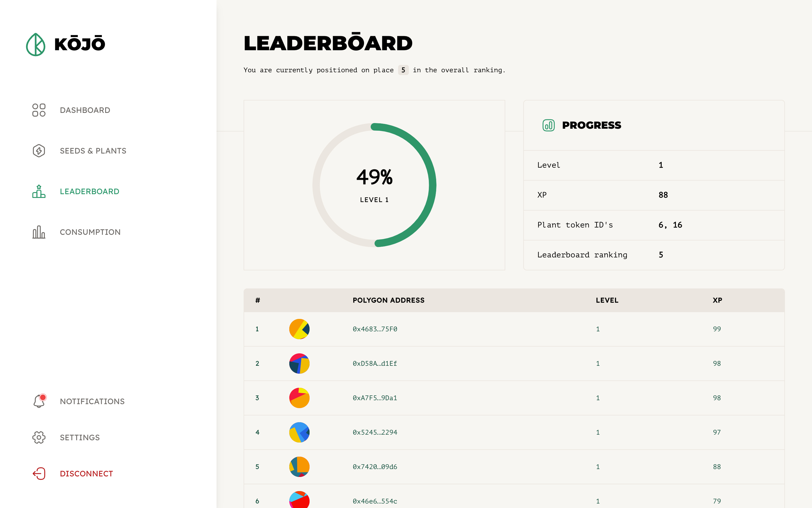Screen dimensions: 812x508
Task: Click the Progress panel chart icon
Action: pos(549,125)
